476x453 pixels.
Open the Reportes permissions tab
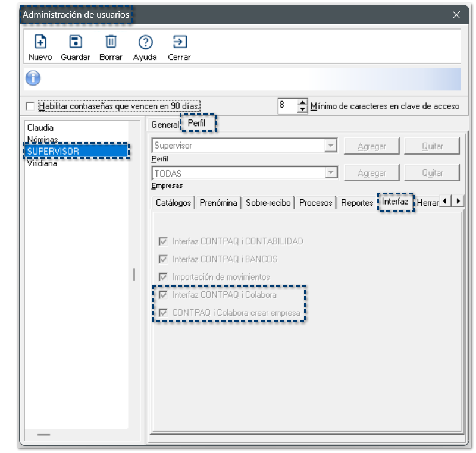click(356, 203)
